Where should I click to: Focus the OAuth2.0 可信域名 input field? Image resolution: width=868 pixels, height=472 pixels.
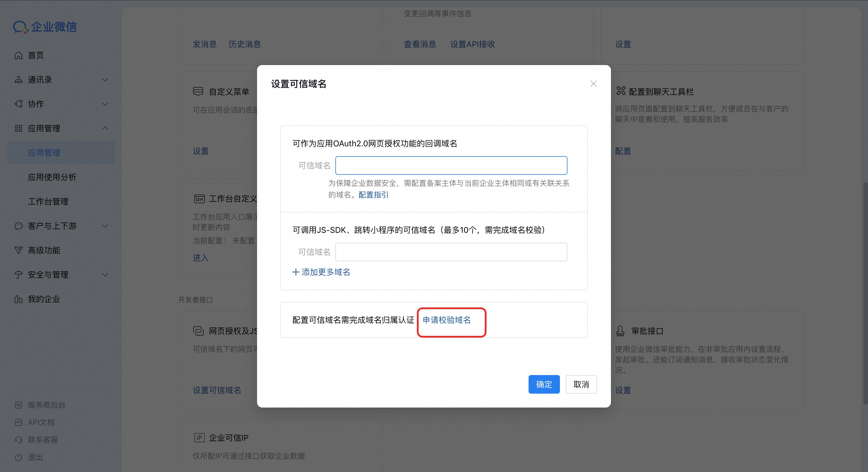pyautogui.click(x=451, y=165)
